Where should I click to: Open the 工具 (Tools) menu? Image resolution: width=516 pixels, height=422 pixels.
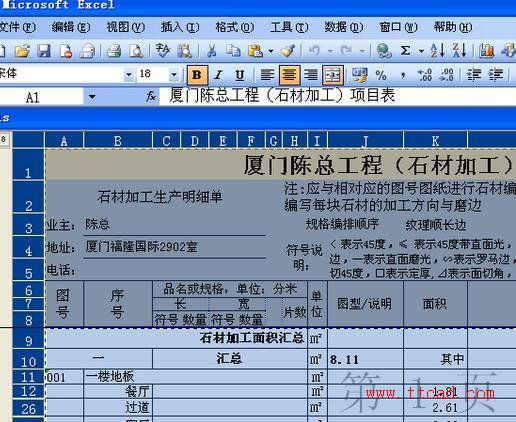(x=289, y=27)
